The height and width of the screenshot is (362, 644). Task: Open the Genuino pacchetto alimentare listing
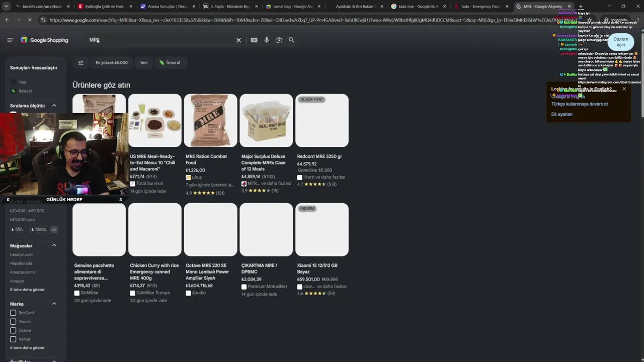[x=99, y=253]
